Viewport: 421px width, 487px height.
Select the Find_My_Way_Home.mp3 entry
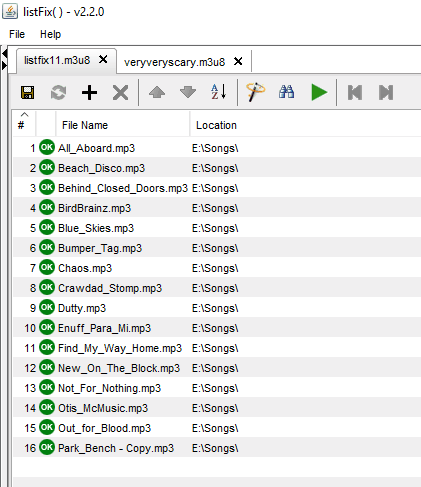click(120, 348)
